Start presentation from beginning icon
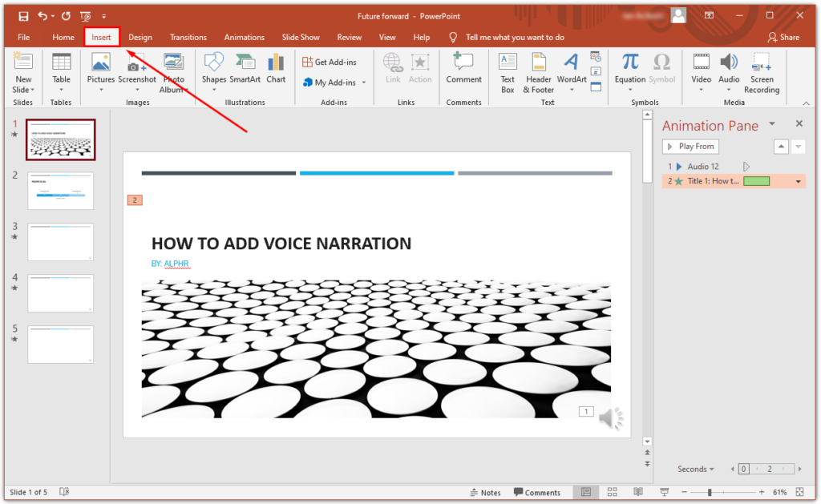 coord(85,16)
